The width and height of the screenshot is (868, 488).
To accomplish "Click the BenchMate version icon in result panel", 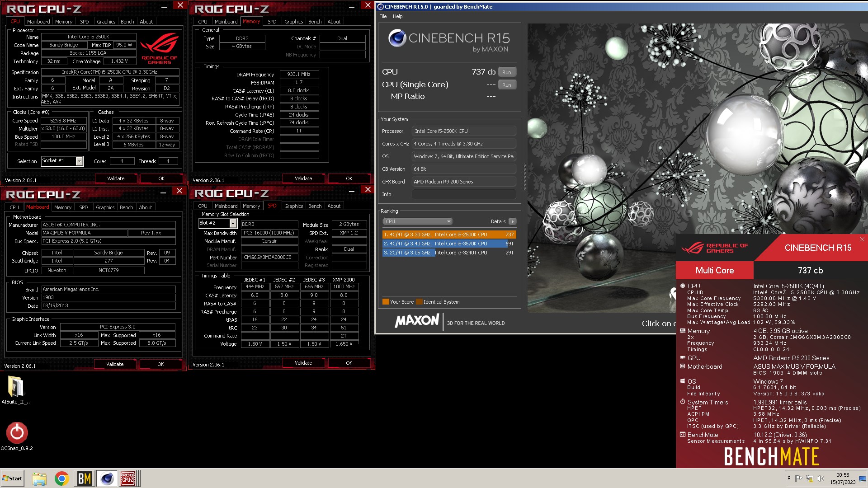I will pyautogui.click(x=683, y=434).
